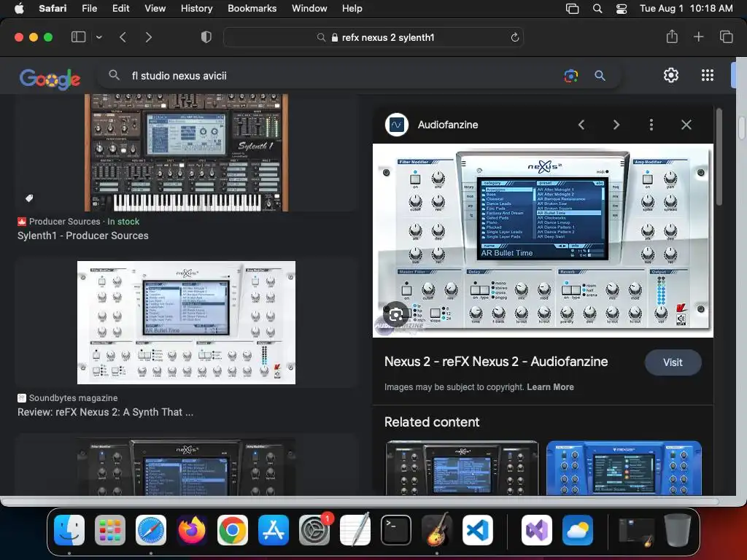Open System Settings from the Dock
Image resolution: width=747 pixels, height=560 pixels.
314,529
